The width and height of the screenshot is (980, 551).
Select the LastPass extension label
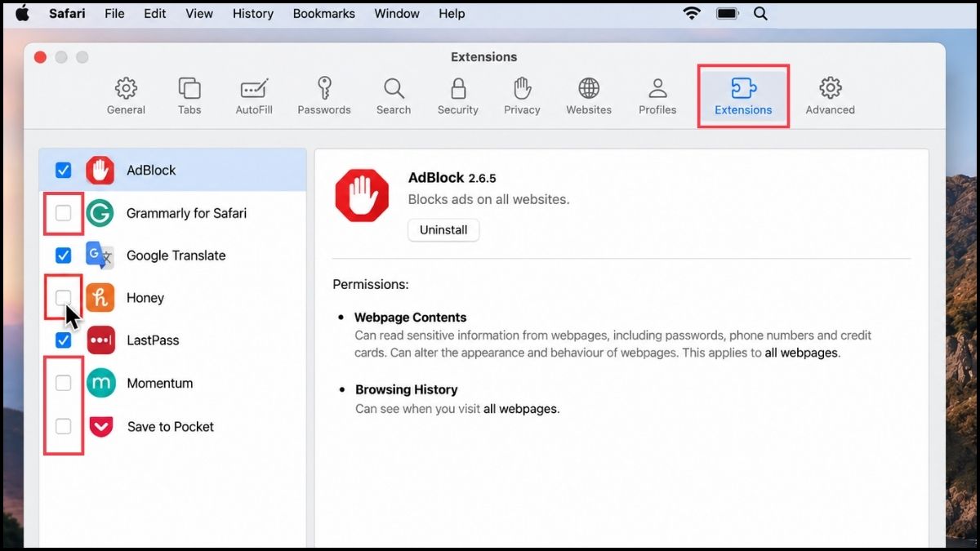(x=153, y=340)
